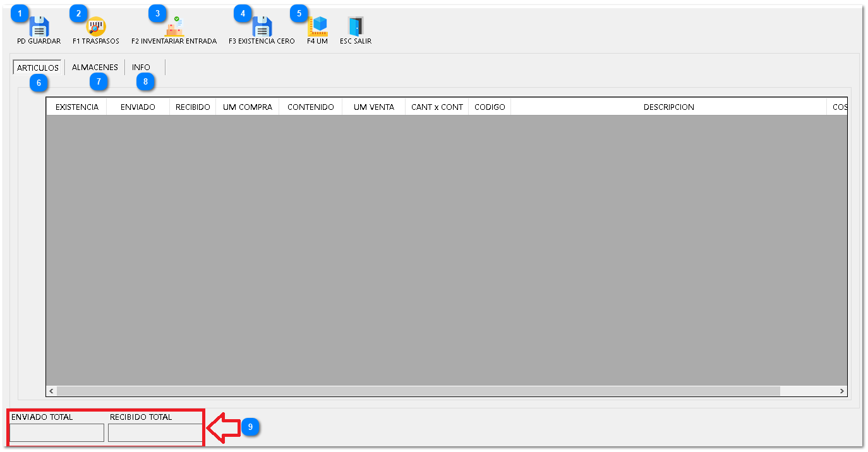The height and width of the screenshot is (452, 868).
Task: Click the grid's horizontal scrollbar left arrow
Action: point(51,391)
